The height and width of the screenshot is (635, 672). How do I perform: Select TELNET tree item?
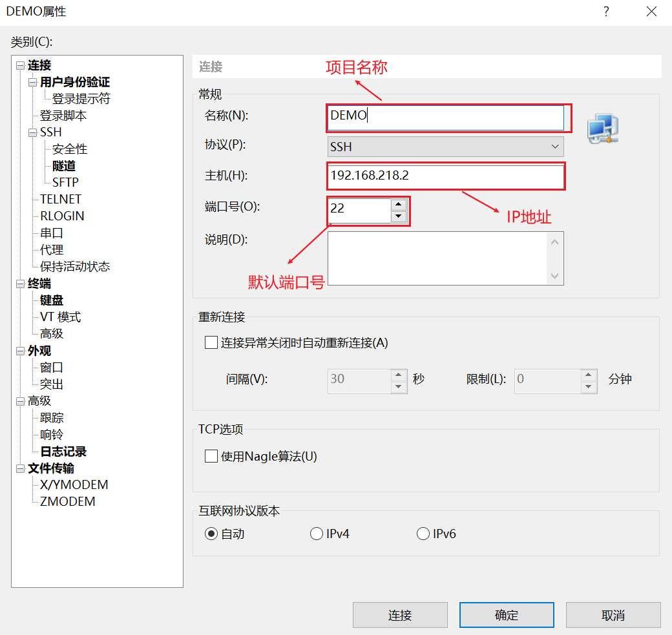[x=61, y=199]
